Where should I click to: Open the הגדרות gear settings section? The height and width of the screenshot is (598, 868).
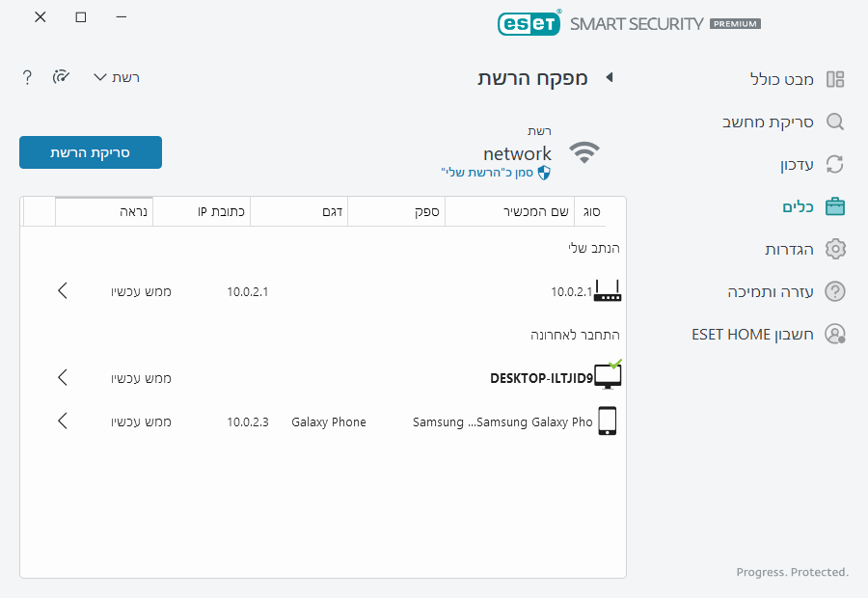835,249
